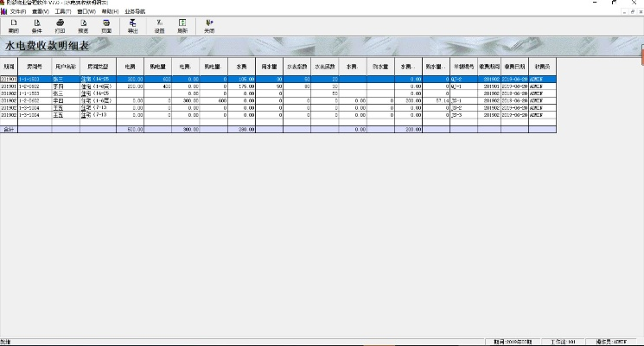Viewport: 644px width, 346px height.
Task: Click the 关闭 (Close) toolbar icon
Action: tap(208, 25)
